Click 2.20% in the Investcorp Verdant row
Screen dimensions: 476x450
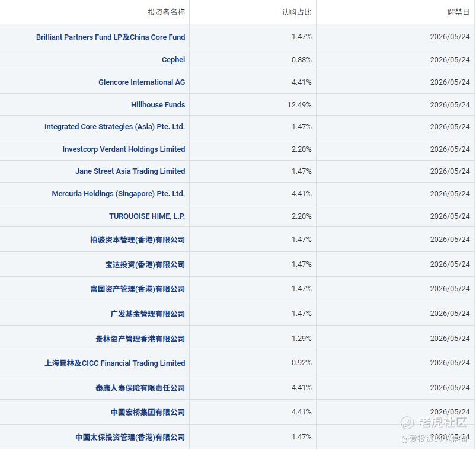(302, 149)
